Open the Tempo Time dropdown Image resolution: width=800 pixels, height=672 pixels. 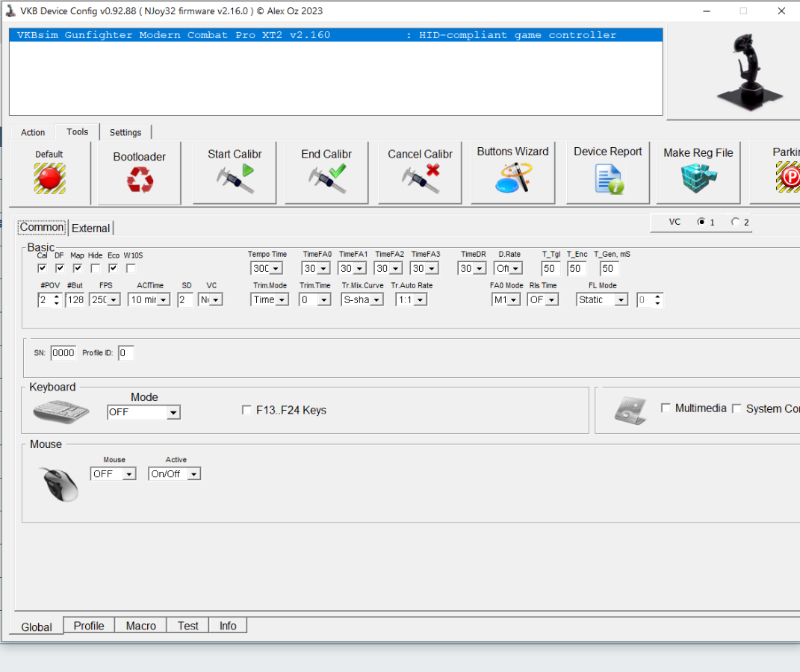[x=276, y=269]
